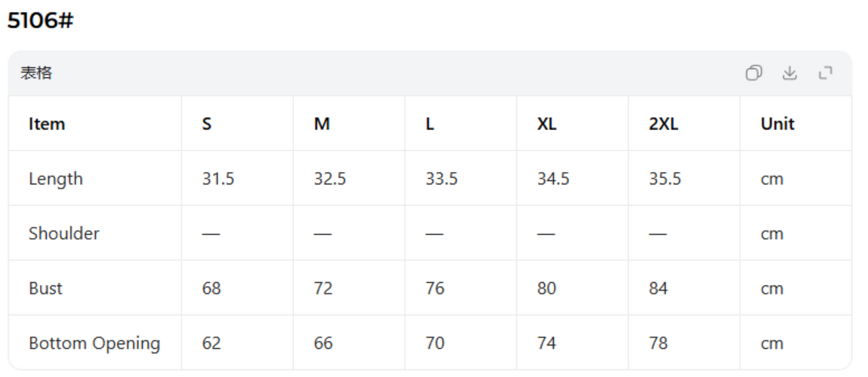Image resolution: width=868 pixels, height=377 pixels.
Task: Select the M column header
Action: coord(322,124)
